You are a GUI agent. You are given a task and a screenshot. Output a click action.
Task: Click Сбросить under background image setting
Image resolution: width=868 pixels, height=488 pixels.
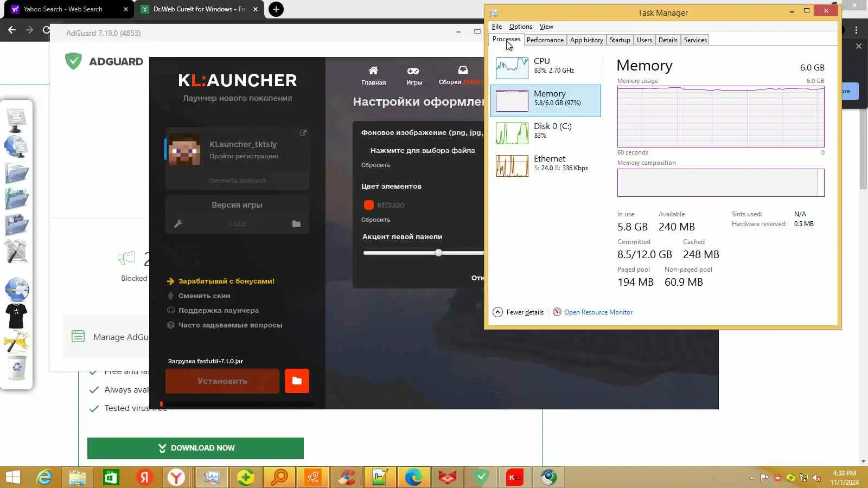(x=375, y=165)
